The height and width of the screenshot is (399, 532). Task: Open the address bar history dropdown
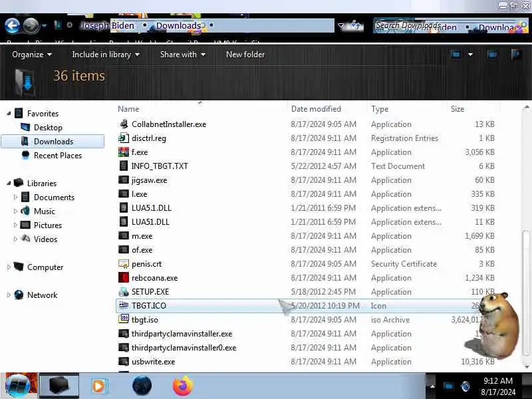(x=341, y=25)
